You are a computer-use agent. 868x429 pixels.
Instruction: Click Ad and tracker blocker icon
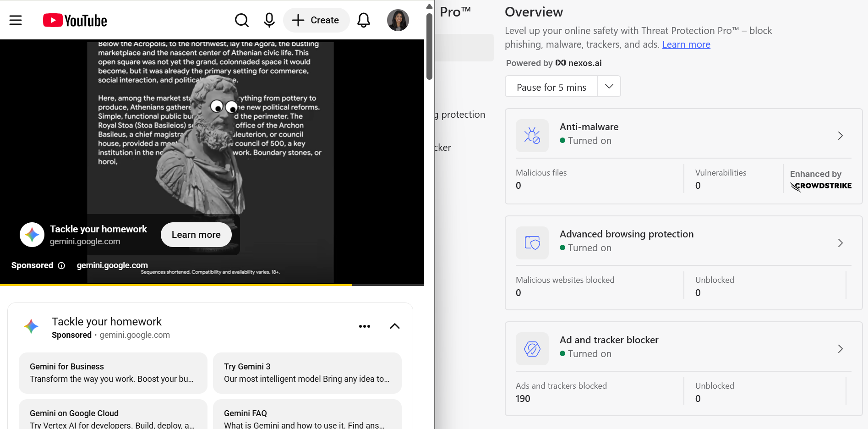click(x=532, y=349)
